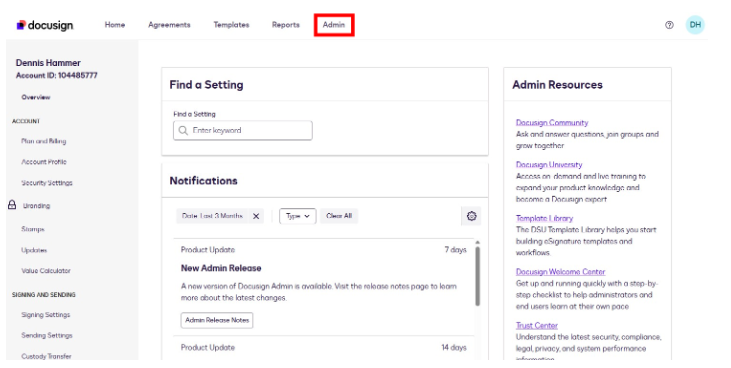Open Branding in the sidebar
The image size is (731, 368).
[36, 206]
